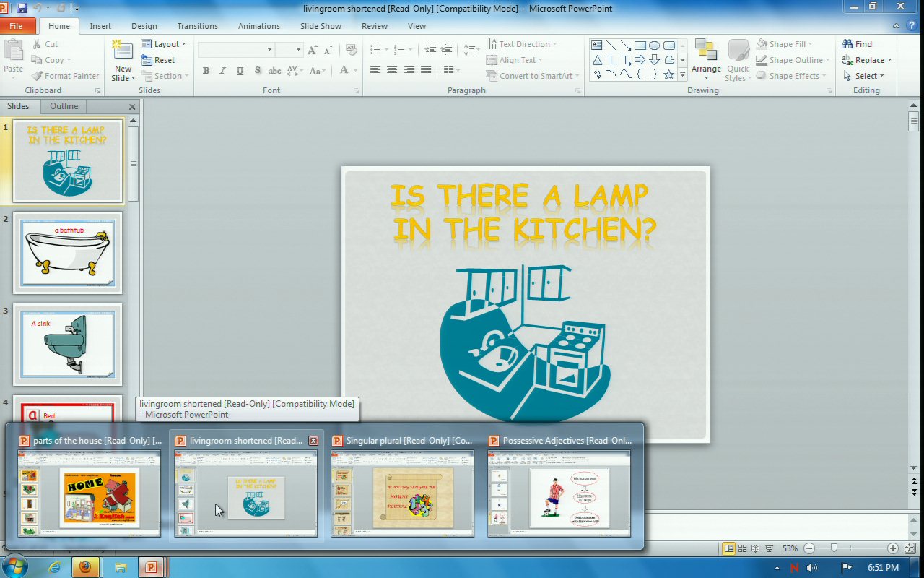The height and width of the screenshot is (578, 924).
Task: Open the Transitions ribbon tab
Action: pos(197,26)
